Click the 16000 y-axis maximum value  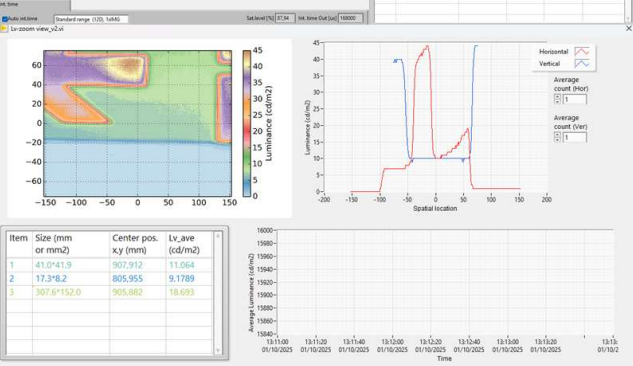(x=265, y=230)
